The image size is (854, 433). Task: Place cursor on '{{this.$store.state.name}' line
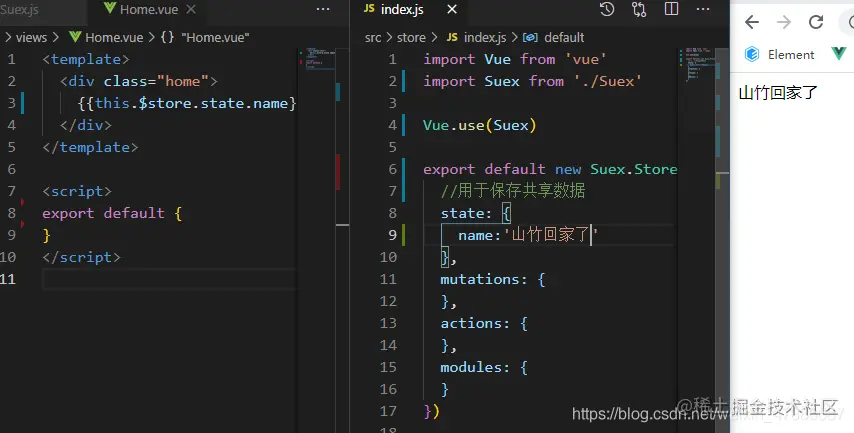[187, 103]
